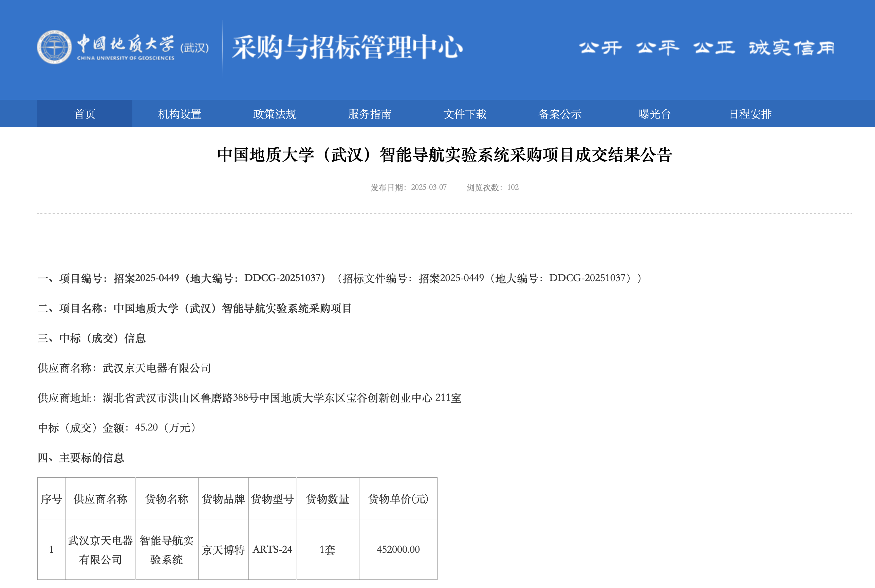Click the project number line 招案2025-0449

tap(340, 278)
